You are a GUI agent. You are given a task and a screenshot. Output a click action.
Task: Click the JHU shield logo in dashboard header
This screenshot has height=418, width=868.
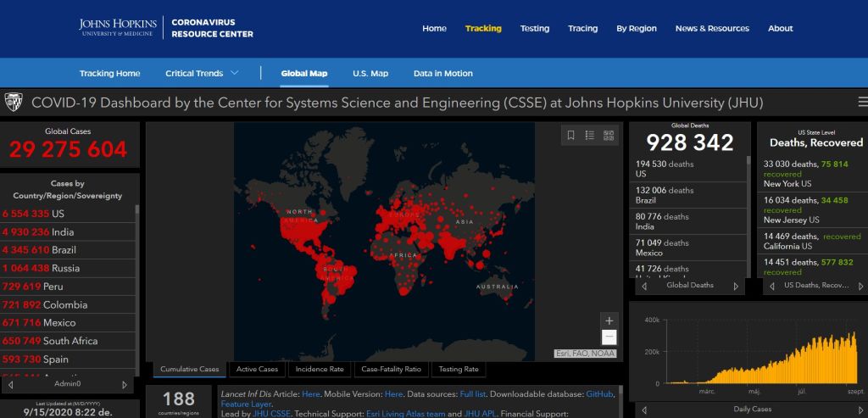pyautogui.click(x=13, y=102)
